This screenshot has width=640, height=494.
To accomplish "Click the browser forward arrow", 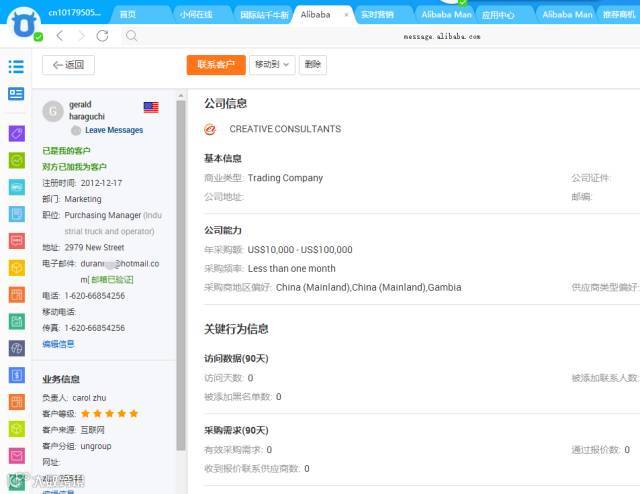I will 81,36.
